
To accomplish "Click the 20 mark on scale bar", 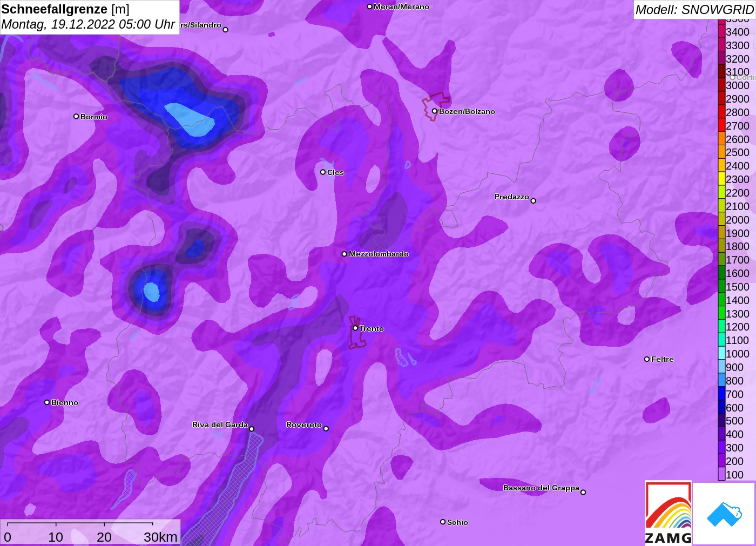I will pyautogui.click(x=104, y=537).
